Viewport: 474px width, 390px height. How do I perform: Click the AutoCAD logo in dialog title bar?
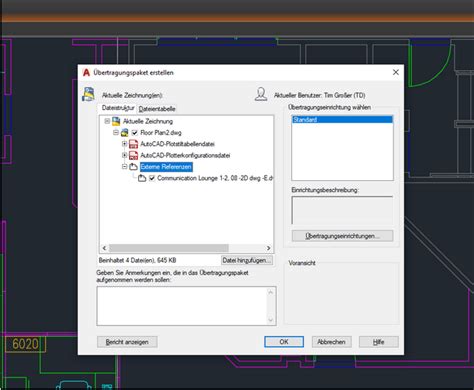(x=86, y=72)
